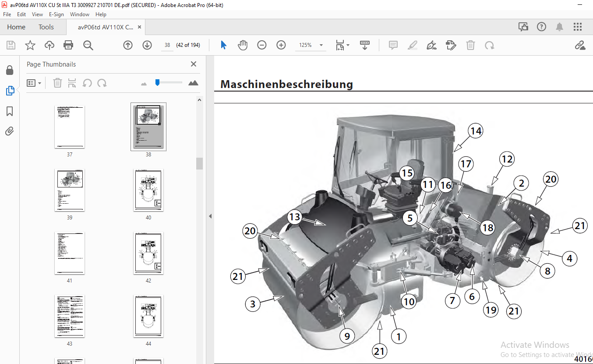Open security lock settings panel
593x364 pixels.
click(x=10, y=70)
